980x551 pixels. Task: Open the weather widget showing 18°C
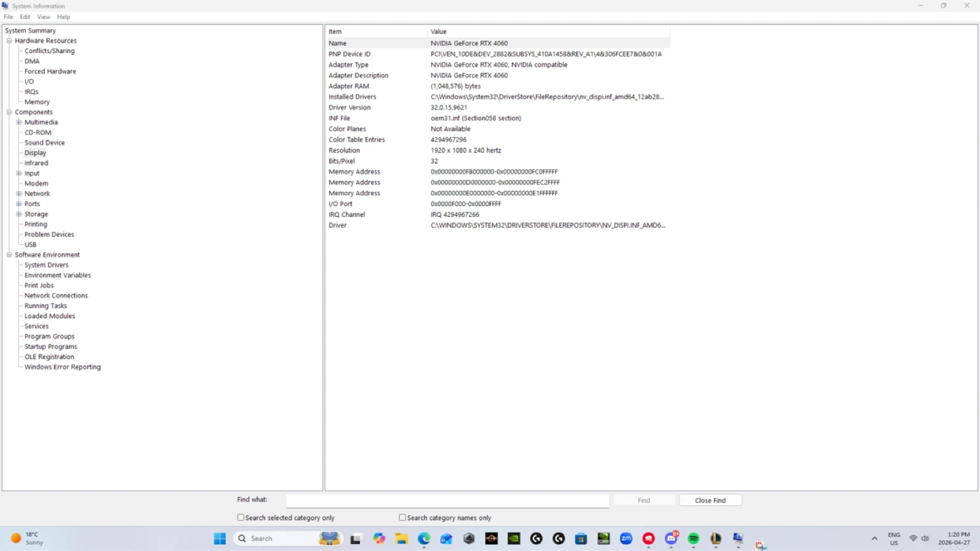coord(27,539)
